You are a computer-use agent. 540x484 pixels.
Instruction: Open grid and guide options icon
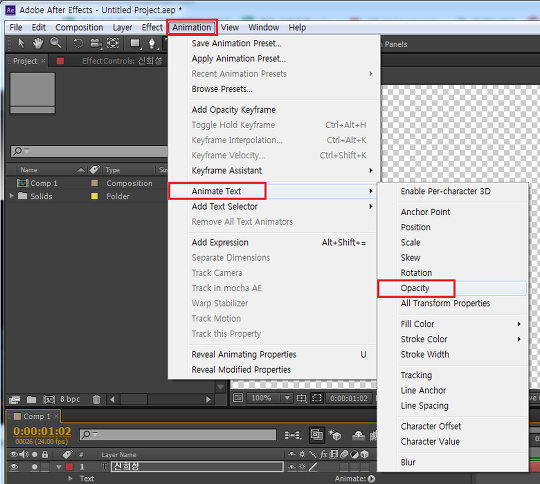(x=301, y=398)
